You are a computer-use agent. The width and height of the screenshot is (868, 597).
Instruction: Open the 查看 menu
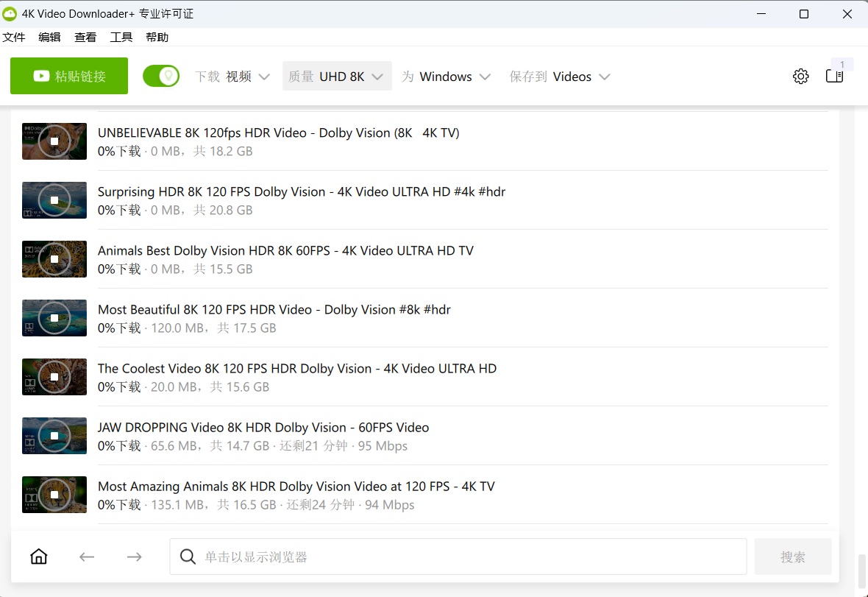click(x=85, y=37)
